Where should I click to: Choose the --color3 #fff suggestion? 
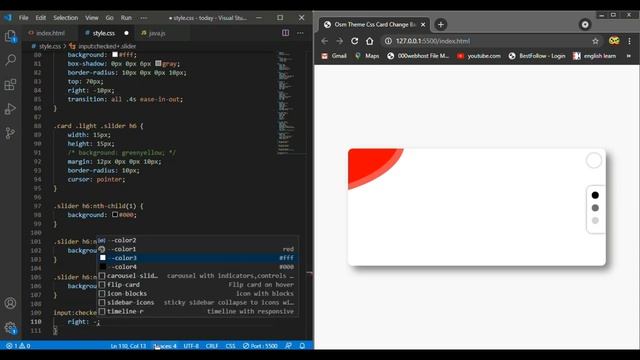(198, 258)
